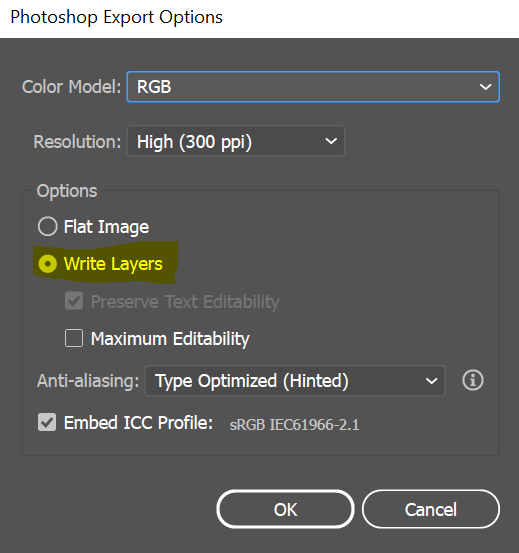Click the Resolution dropdown chevron arrow

[x=331, y=141]
